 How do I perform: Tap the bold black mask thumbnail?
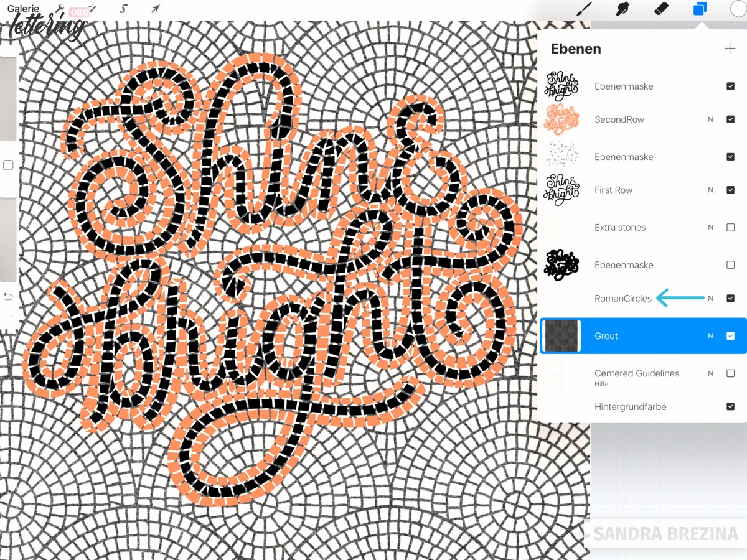click(561, 265)
